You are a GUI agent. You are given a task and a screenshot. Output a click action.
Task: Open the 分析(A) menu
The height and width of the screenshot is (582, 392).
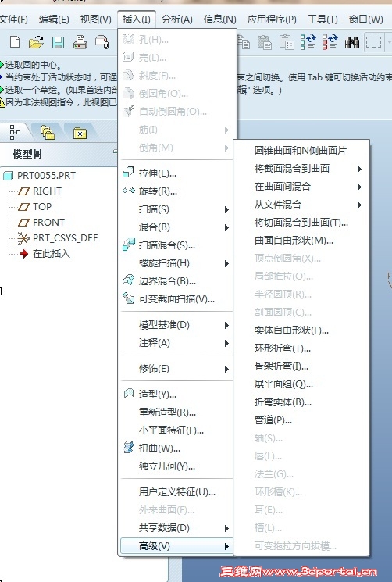click(177, 19)
